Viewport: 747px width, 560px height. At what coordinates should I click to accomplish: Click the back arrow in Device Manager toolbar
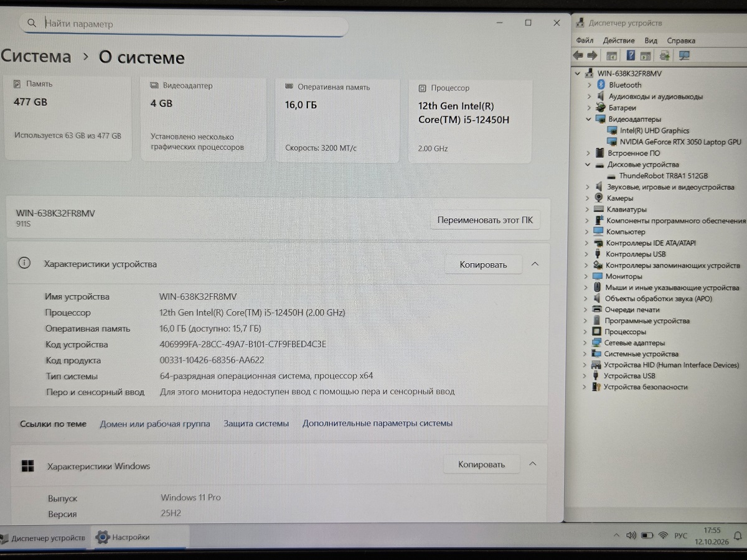click(x=578, y=55)
